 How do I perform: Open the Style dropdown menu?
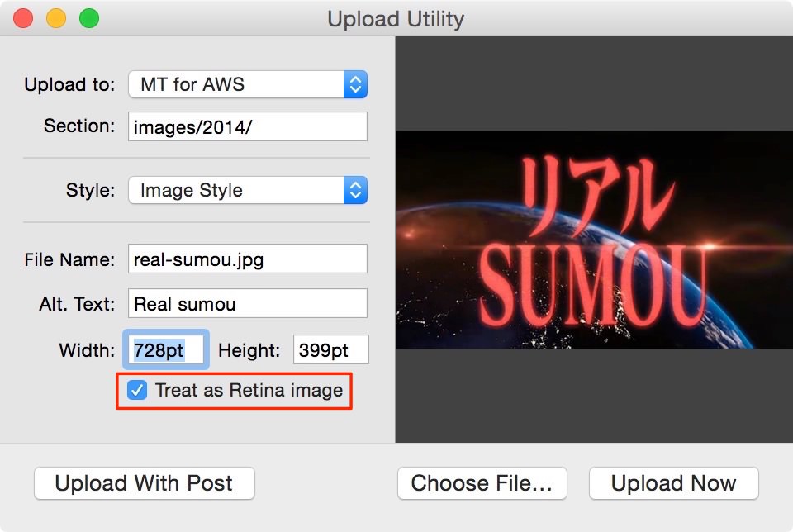[248, 190]
